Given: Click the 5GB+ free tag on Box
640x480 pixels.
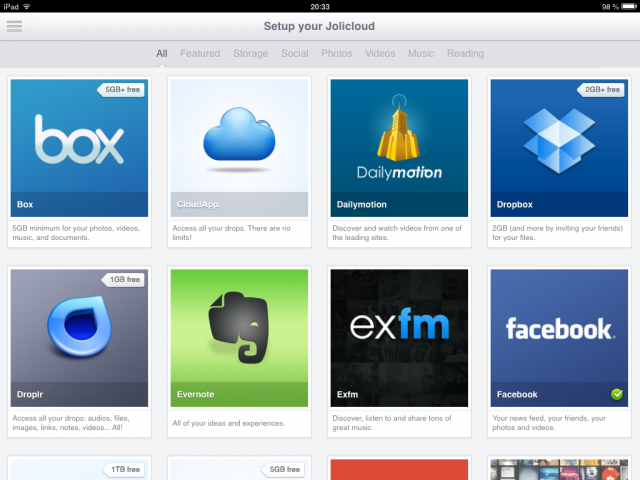Looking at the screenshot, I should (121, 89).
